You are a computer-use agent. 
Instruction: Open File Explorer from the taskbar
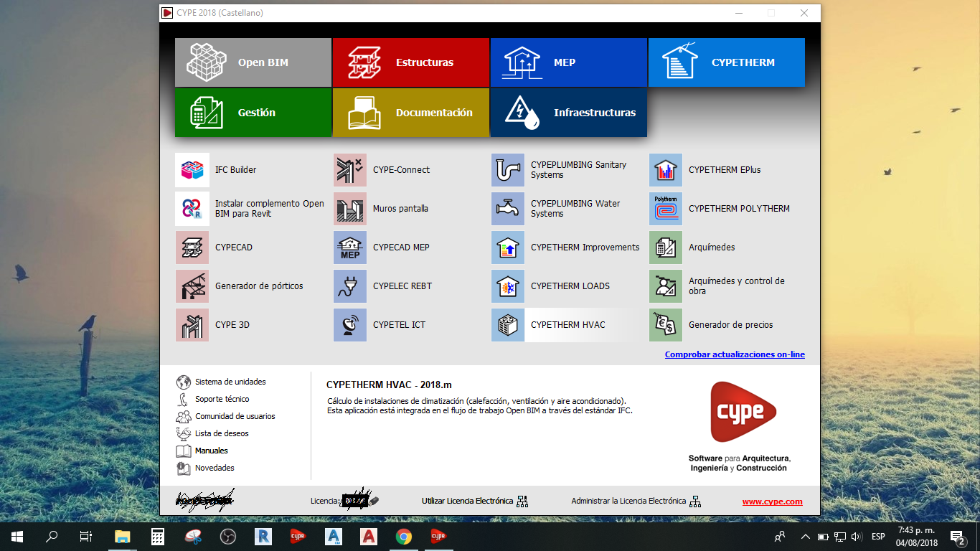(x=123, y=536)
